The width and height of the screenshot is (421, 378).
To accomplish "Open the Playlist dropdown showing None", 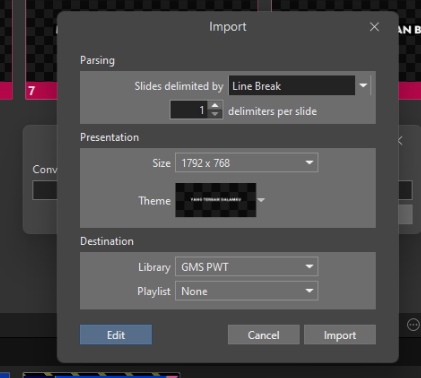I will tap(247, 291).
